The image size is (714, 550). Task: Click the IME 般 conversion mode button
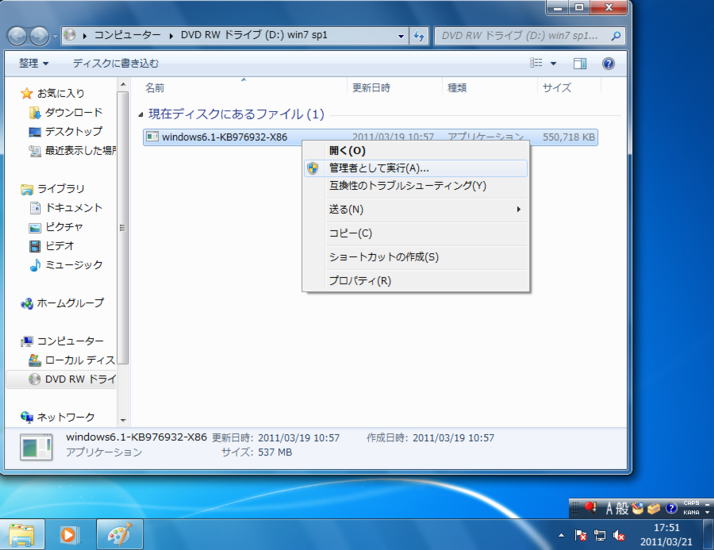click(x=622, y=508)
